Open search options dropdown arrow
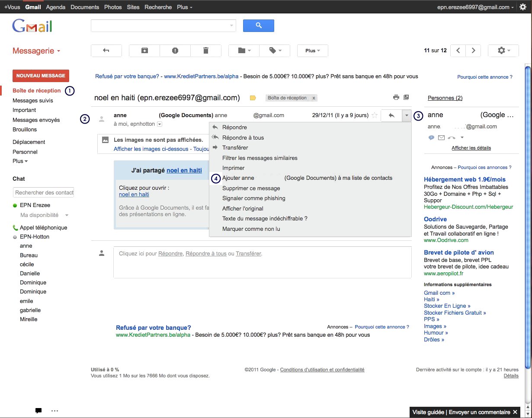 231,26
